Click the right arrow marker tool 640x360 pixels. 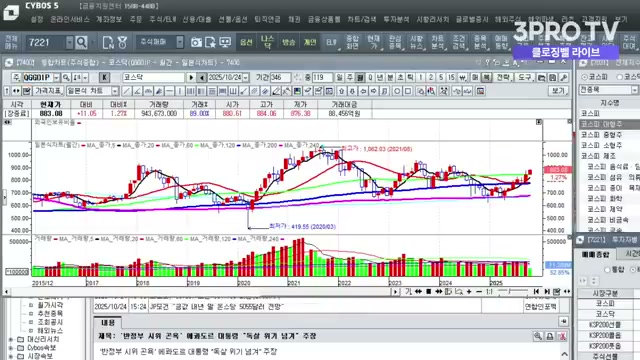coord(374,91)
